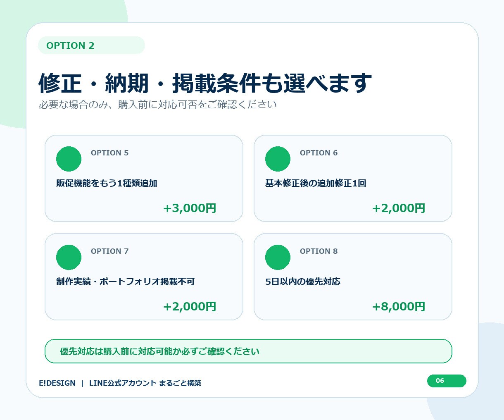Click the +2,000円 price in OPTION 6
504x420 pixels.
click(x=399, y=208)
